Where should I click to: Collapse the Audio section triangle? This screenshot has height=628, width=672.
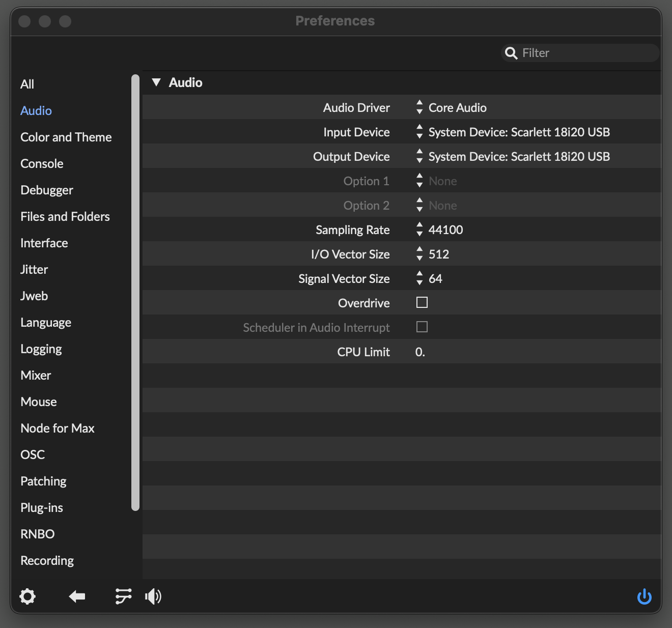click(156, 82)
